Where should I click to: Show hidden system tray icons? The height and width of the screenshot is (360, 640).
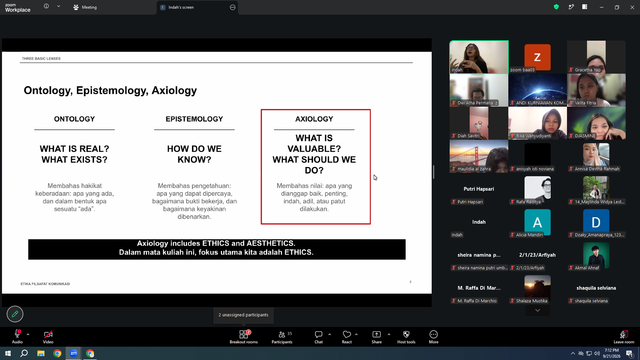(573, 353)
